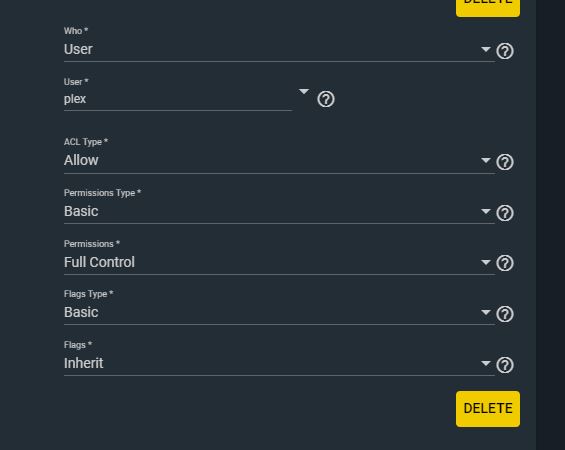
Task: Expand Permissions Full Control dropdown arrow
Action: 486,262
